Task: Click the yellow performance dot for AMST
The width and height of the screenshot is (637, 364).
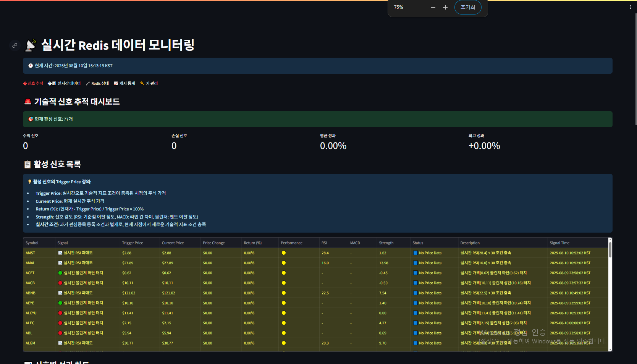Action: tap(283, 253)
